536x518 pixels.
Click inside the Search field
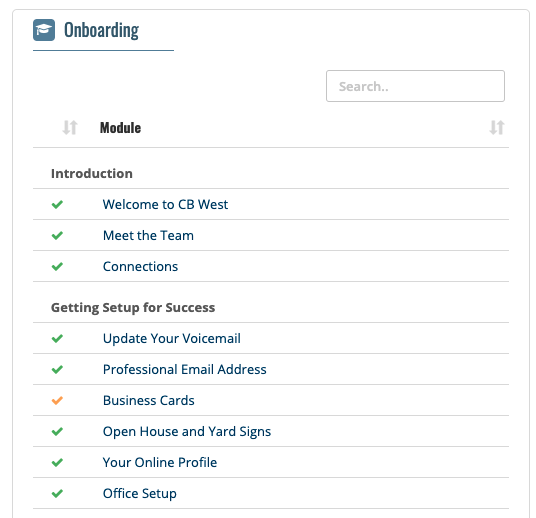[x=415, y=86]
